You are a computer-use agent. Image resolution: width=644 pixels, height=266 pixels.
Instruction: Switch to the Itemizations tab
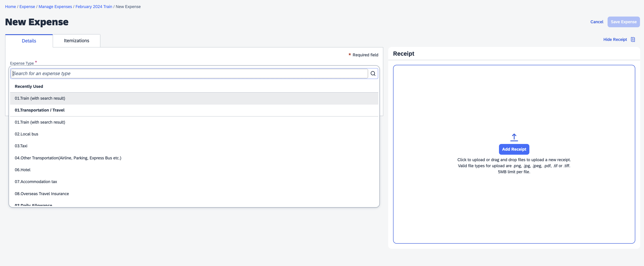tap(76, 41)
